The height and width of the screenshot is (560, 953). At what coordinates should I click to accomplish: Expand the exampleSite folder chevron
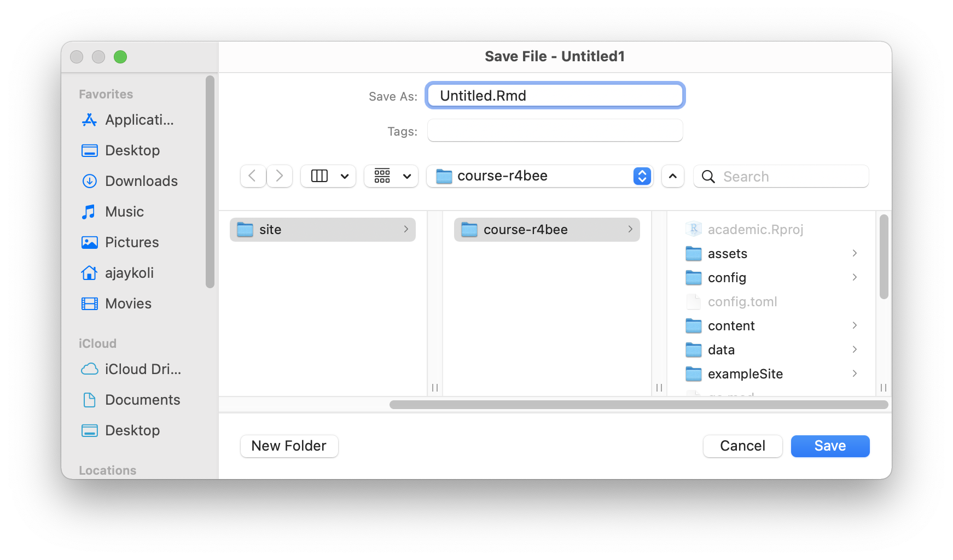pyautogui.click(x=855, y=374)
